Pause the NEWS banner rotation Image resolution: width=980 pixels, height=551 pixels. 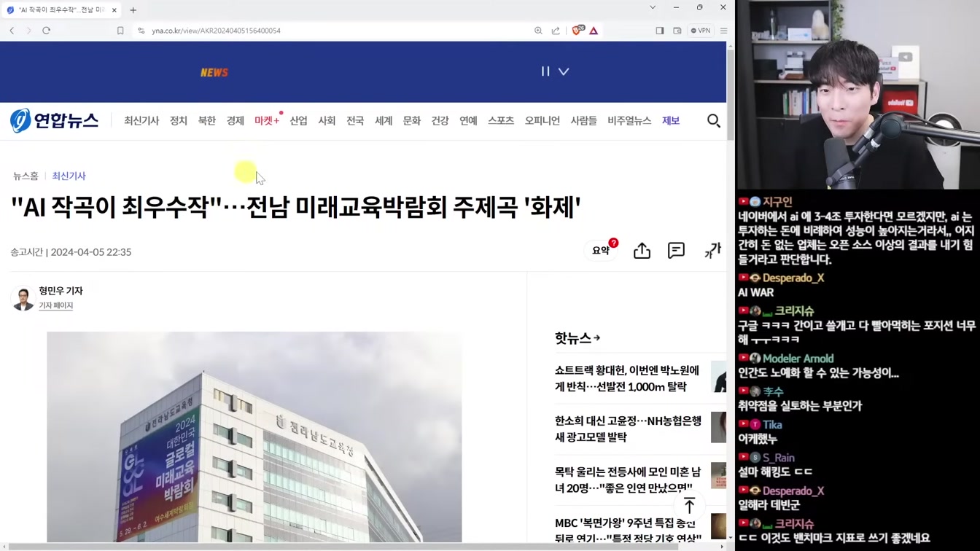pos(545,71)
